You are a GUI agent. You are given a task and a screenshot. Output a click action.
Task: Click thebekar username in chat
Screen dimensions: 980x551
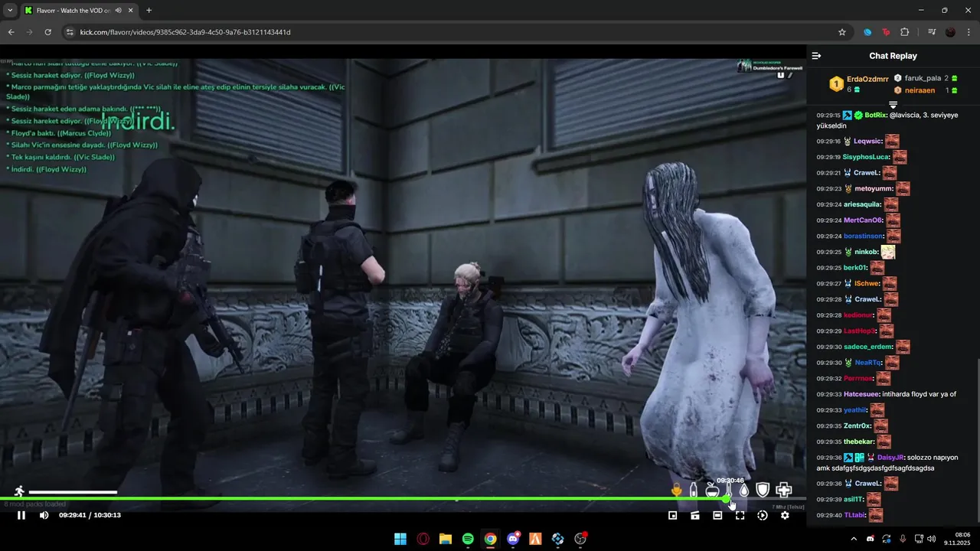[859, 442]
